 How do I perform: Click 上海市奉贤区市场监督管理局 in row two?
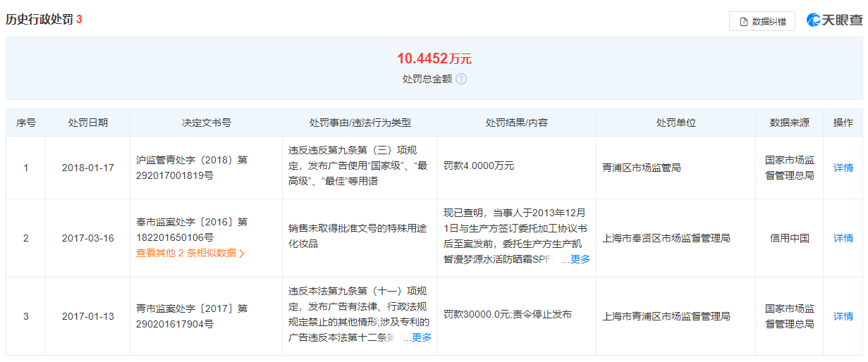click(666, 238)
